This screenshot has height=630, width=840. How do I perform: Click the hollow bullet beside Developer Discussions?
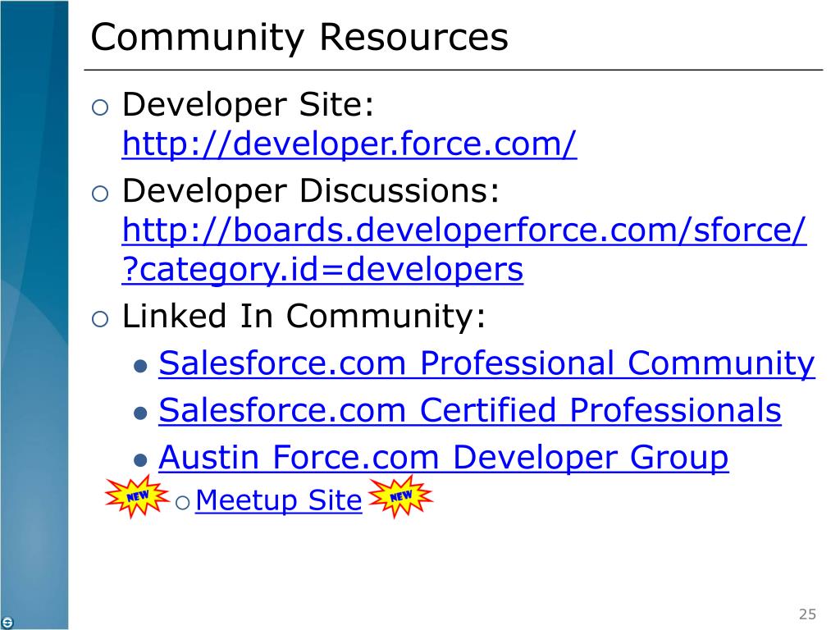[x=100, y=194]
